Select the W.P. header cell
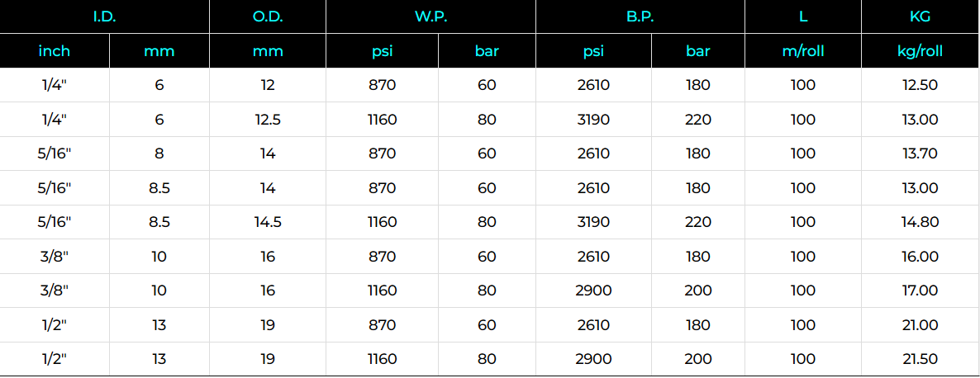Viewport: 980px width, 378px height. point(431,17)
